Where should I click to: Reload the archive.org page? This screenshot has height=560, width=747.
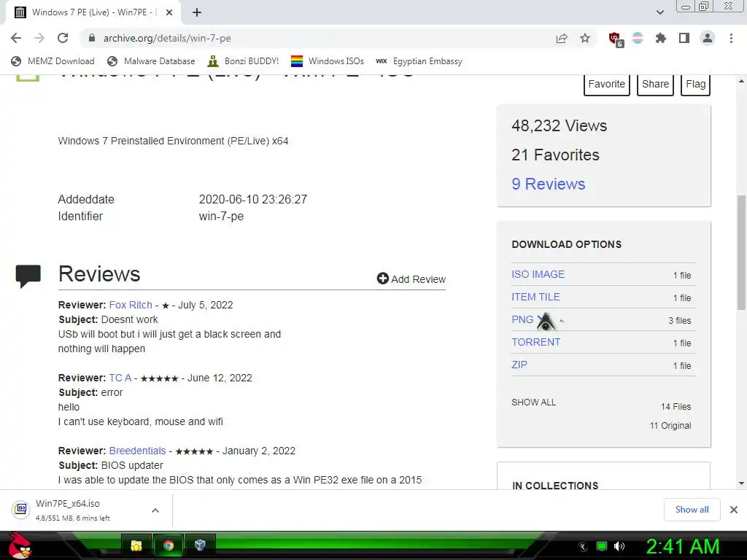[x=63, y=38]
